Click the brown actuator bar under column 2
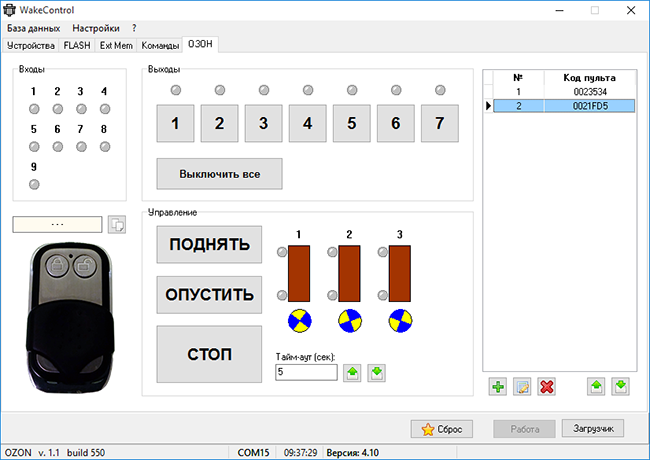This screenshot has width=650, height=460. (349, 272)
